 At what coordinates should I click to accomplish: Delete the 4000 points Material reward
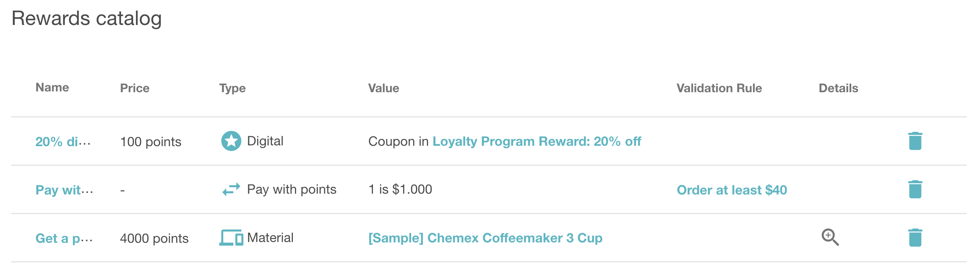point(915,238)
